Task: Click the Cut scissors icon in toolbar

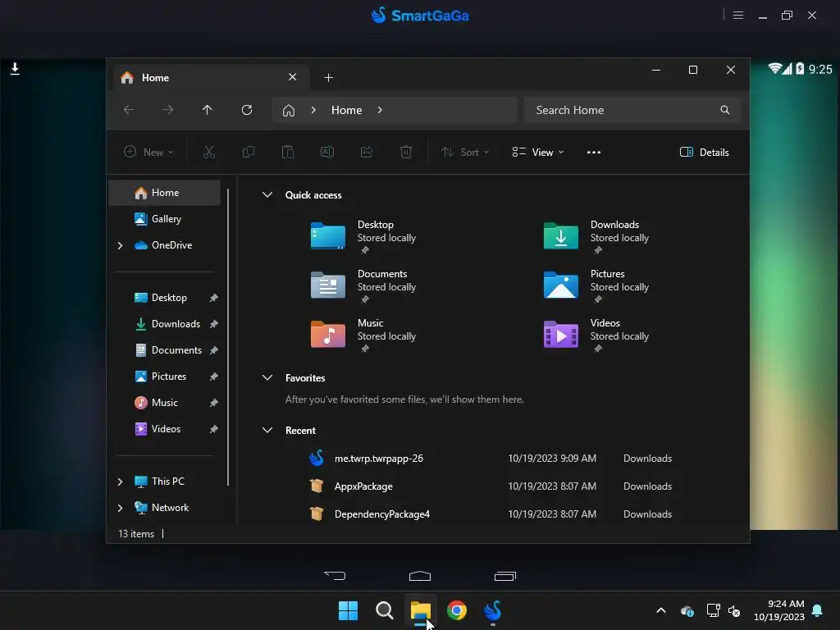Action: click(x=209, y=152)
